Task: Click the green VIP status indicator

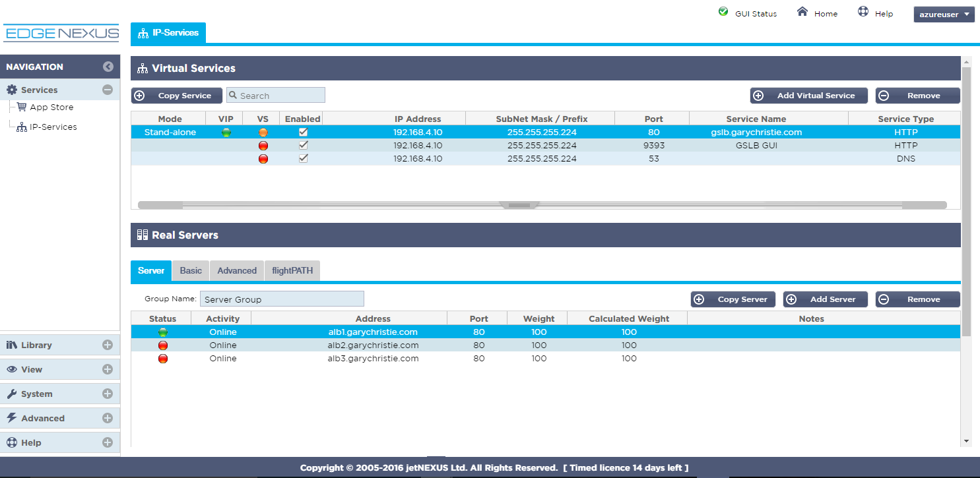Action: [226, 132]
